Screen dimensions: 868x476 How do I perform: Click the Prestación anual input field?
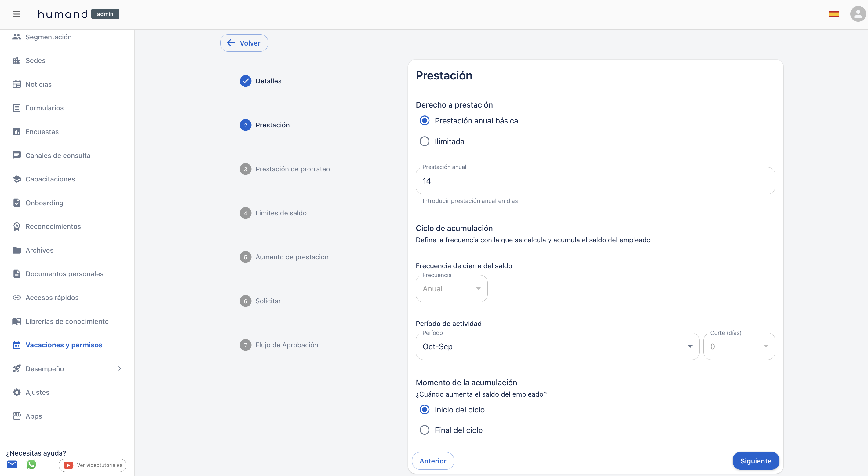tap(595, 181)
